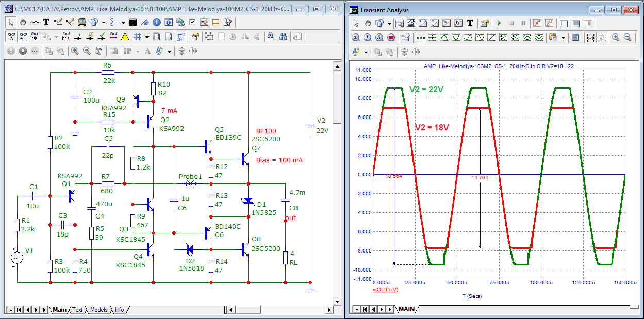Image resolution: width=644 pixels, height=319 pixels.
Task: Click the schematic horizontal scrollbar right arrow
Action: (329, 310)
